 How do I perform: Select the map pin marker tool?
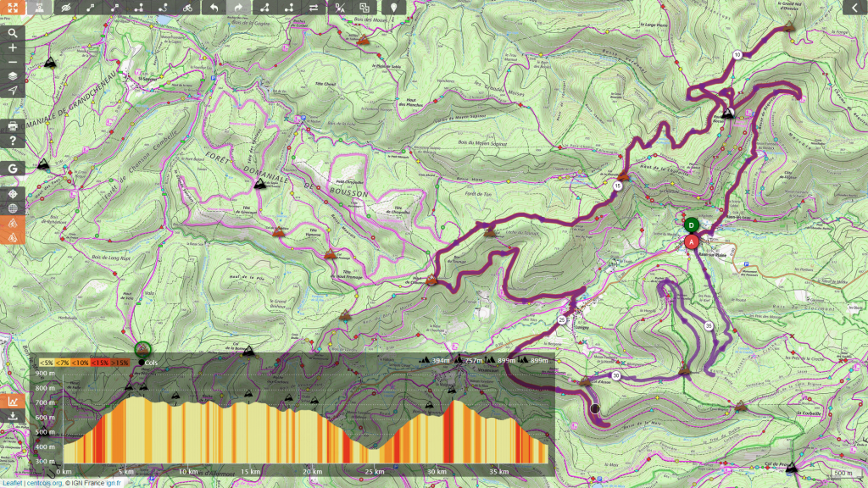point(394,8)
